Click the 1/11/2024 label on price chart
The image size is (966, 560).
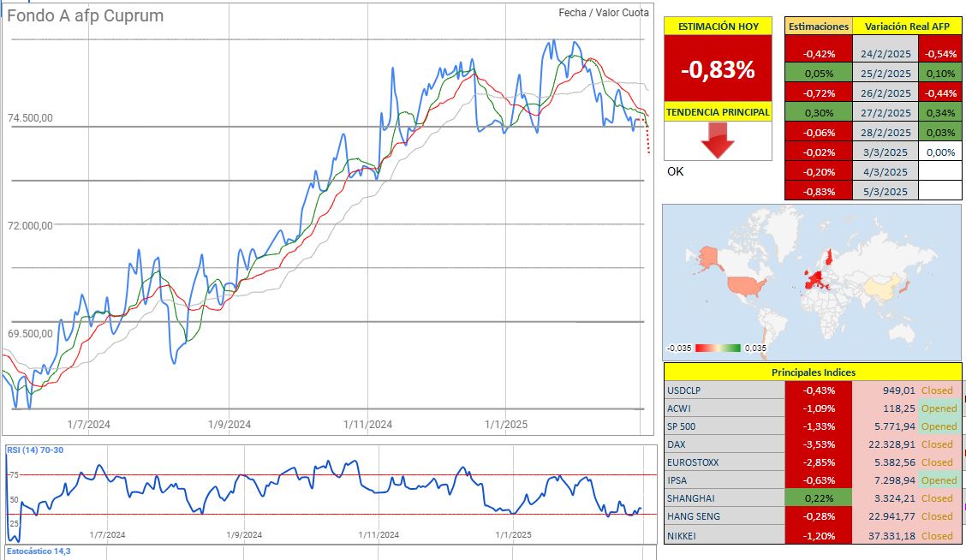pyautogui.click(x=367, y=424)
